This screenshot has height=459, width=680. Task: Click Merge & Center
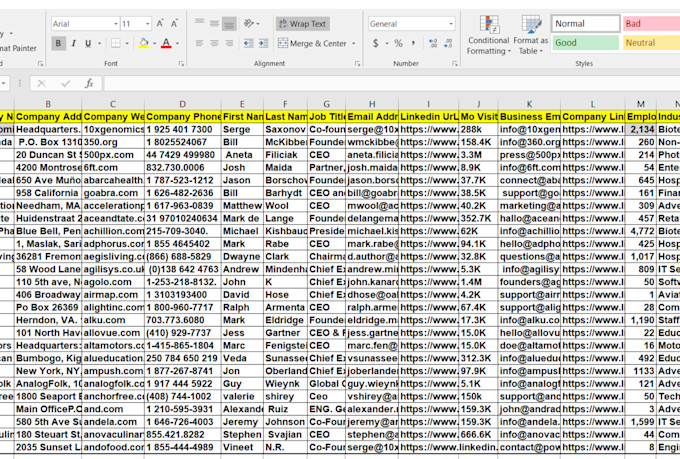click(x=312, y=43)
